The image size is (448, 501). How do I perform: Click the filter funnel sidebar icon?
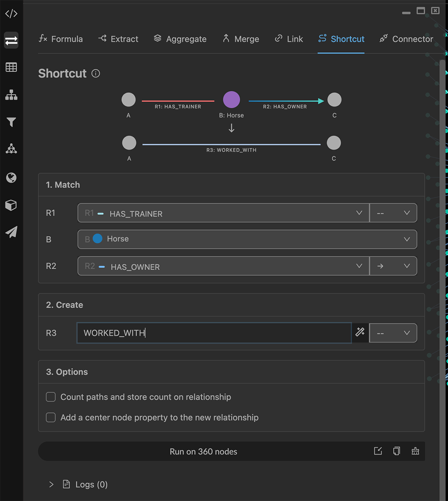[11, 122]
